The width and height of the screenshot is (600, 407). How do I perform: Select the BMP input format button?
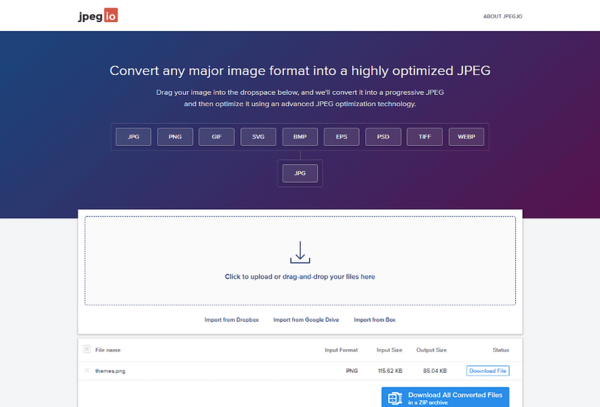point(300,137)
